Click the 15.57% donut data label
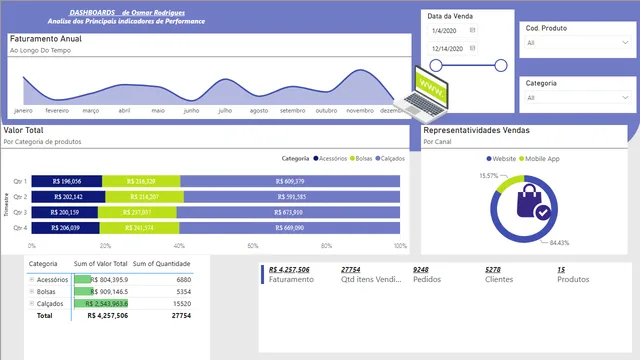Image resolution: width=640 pixels, height=360 pixels. [489, 176]
